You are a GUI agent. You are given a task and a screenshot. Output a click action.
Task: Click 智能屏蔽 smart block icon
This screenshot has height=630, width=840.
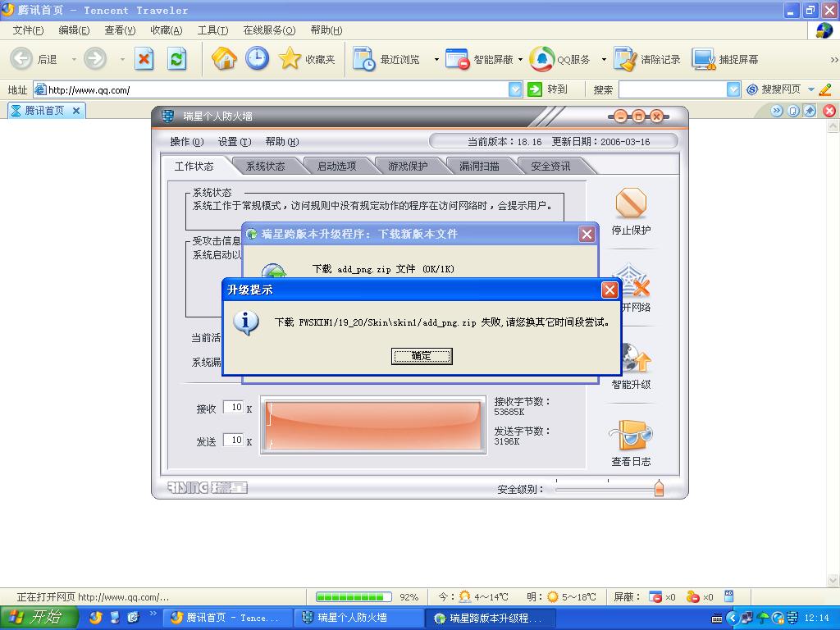tap(458, 59)
